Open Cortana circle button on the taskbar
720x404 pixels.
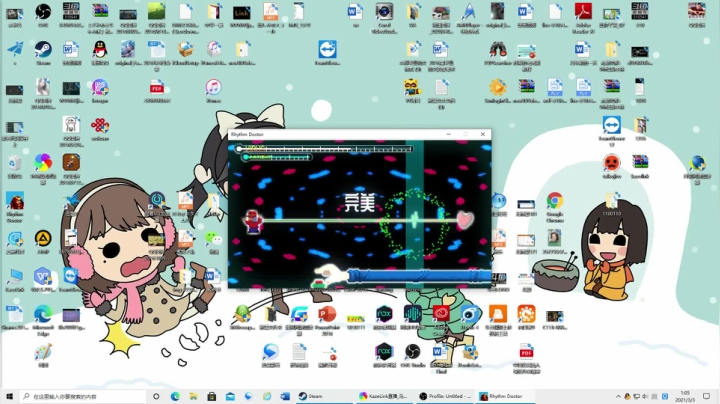[156, 396]
